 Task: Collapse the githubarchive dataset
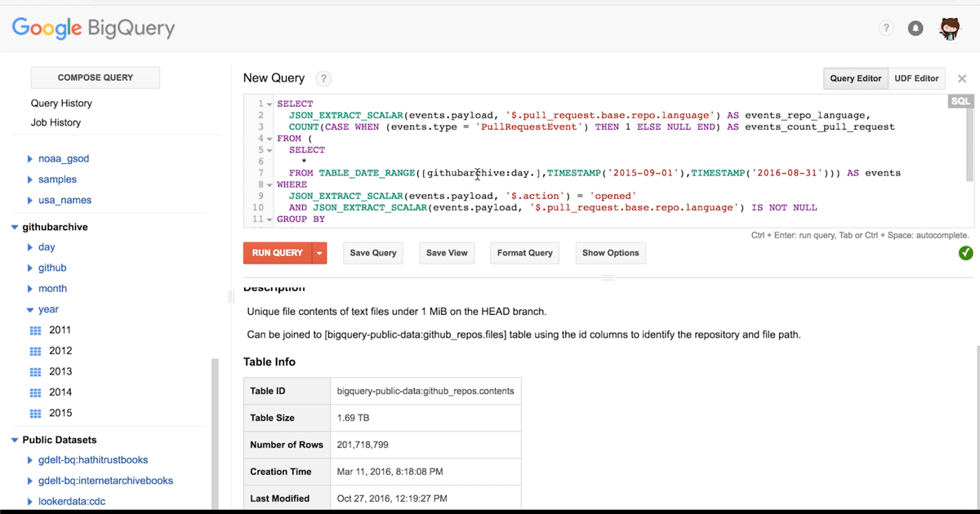(x=14, y=226)
